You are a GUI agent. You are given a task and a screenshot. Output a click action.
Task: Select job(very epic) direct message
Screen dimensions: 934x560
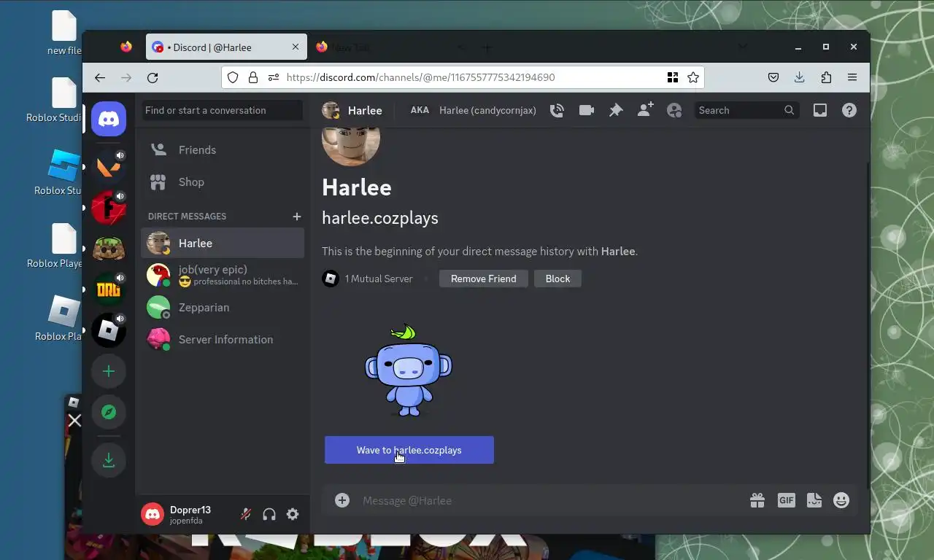coord(223,275)
